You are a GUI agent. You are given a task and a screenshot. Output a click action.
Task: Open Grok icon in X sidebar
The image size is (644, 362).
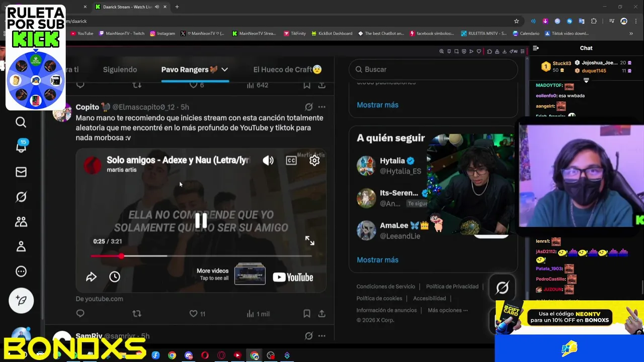pyautogui.click(x=21, y=197)
